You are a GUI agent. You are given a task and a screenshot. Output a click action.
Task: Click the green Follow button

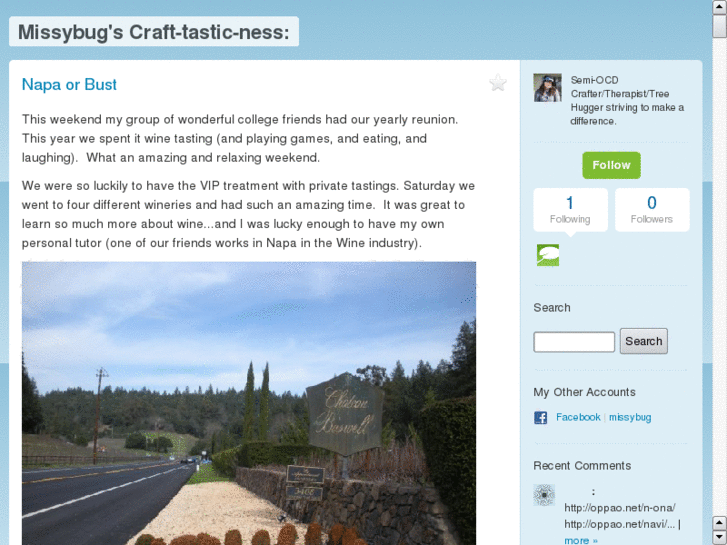pyautogui.click(x=611, y=165)
